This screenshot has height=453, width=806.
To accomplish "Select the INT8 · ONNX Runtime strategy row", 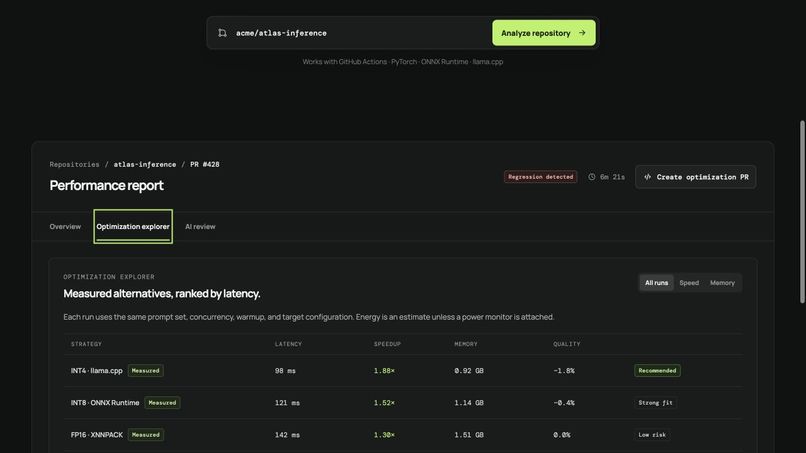I will (x=403, y=403).
